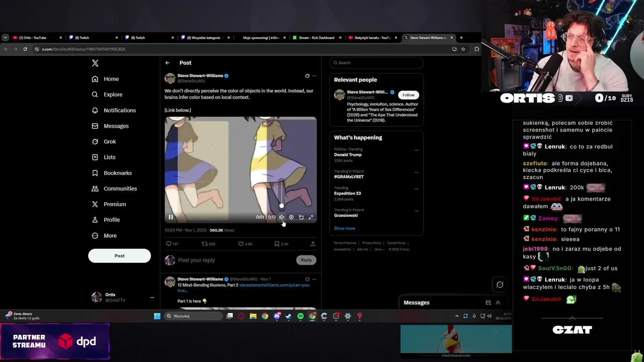Switch to the Ortis - YouTube tab
Viewport: 644px width, 362px height.
click(37, 38)
